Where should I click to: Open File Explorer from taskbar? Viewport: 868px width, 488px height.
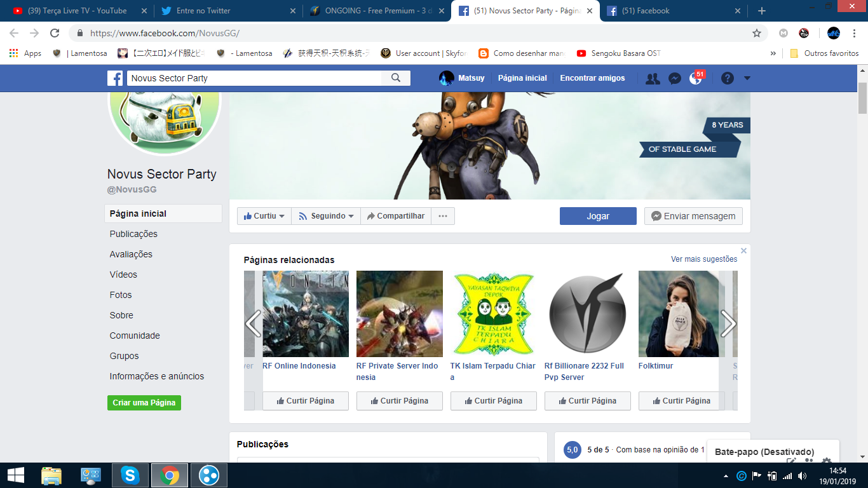pyautogui.click(x=51, y=475)
